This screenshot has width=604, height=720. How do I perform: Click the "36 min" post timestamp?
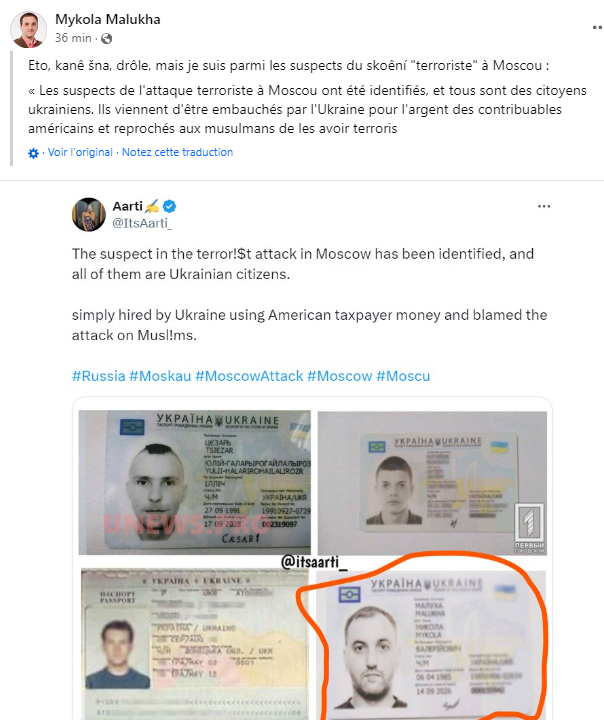pos(73,38)
